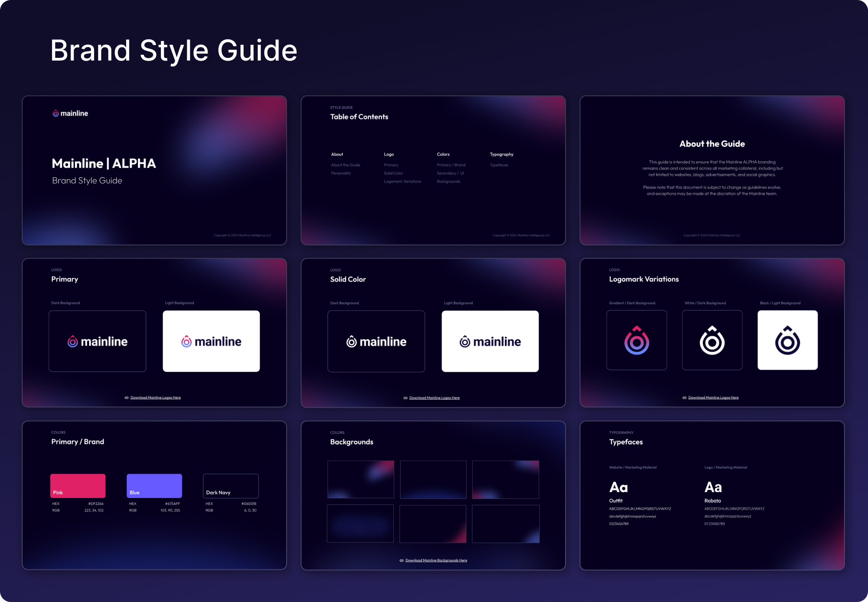Click top-left background thumbnail with pink glow
868x602 pixels.
(x=361, y=480)
